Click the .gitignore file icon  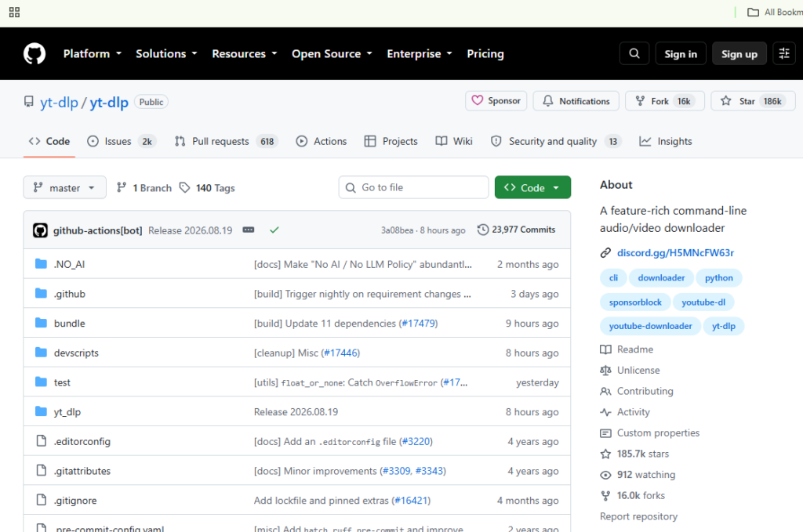pyautogui.click(x=41, y=500)
